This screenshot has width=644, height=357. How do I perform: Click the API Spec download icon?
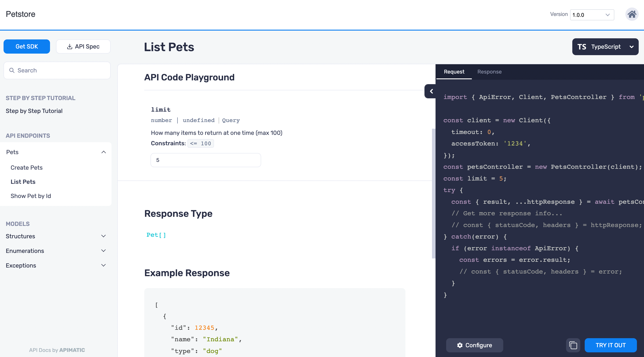tap(70, 47)
